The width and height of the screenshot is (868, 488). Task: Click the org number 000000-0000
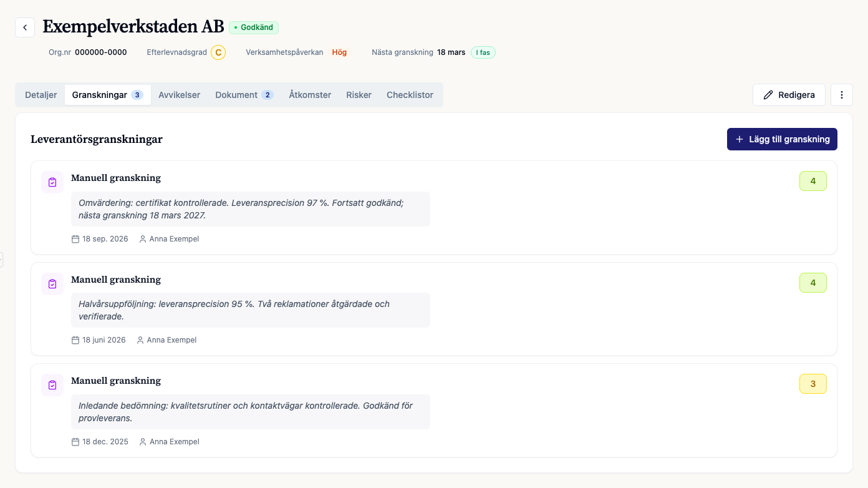[x=101, y=52]
